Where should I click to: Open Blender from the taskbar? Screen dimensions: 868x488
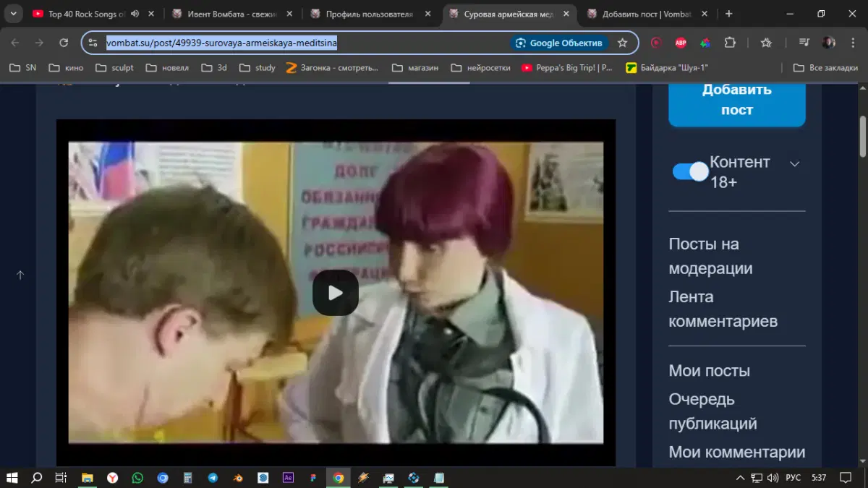pyautogui.click(x=238, y=478)
